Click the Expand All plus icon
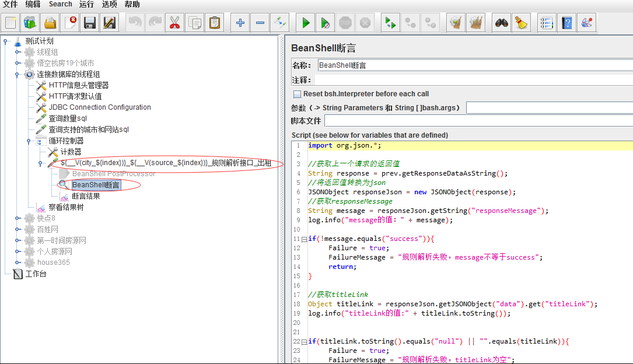633x364 pixels. tap(240, 23)
